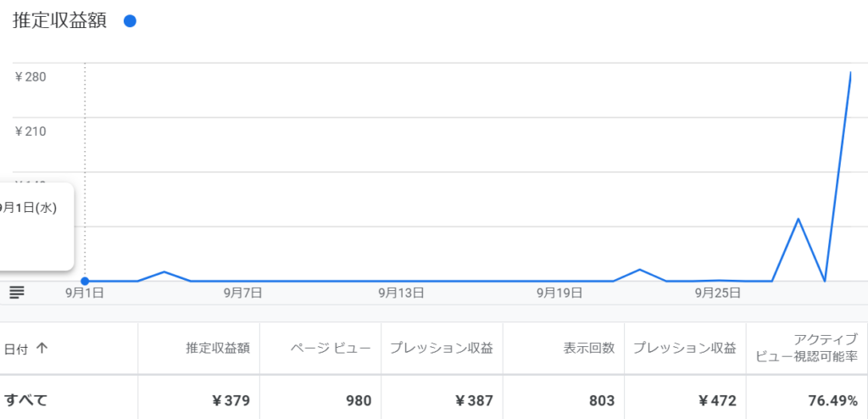This screenshot has height=419, width=868.
Task: Sort by the ページ ビュー column header
Action: [x=331, y=348]
